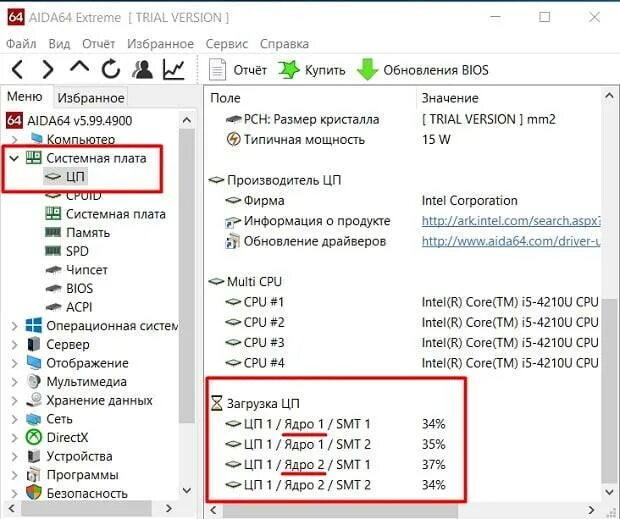Screen dimensions: 620x519
Task: Click the tree panel scroll down arrow
Action: 187,491
